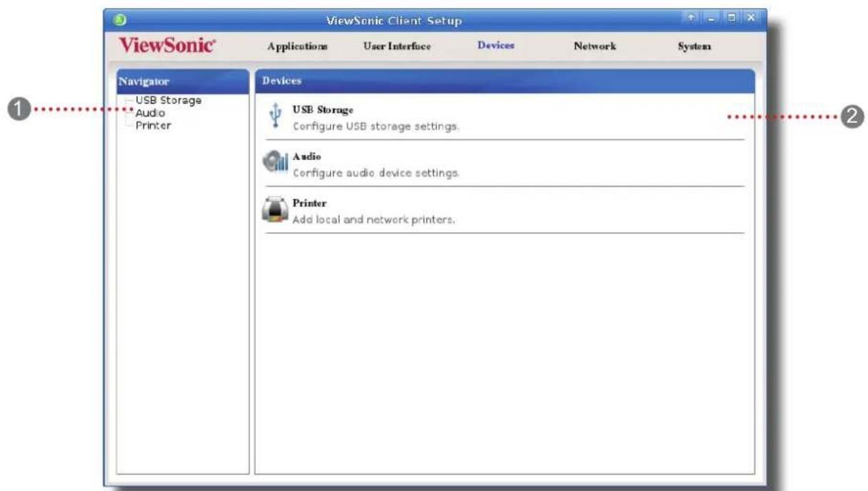The image size is (868, 491).
Task: Switch to the User Interface tab
Action: 397,46
